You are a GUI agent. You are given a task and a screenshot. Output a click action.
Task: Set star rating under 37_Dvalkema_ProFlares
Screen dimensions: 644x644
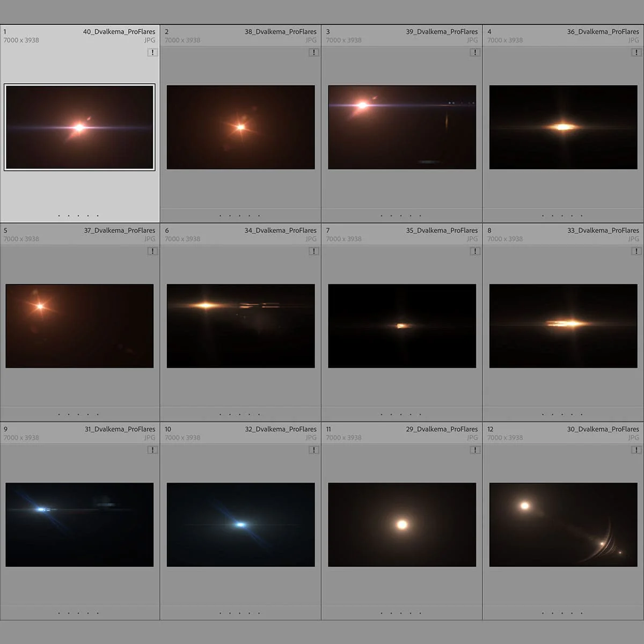coord(78,414)
